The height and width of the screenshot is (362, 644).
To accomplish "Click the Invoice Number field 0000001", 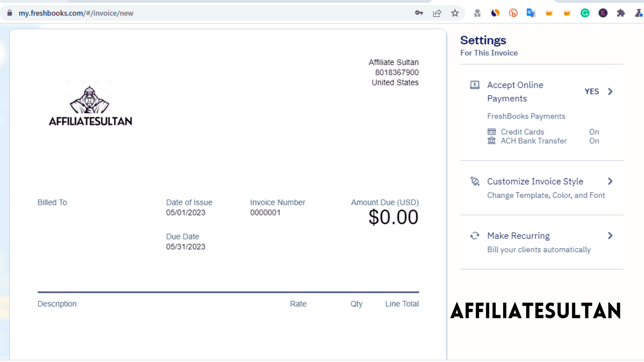I will point(265,213).
